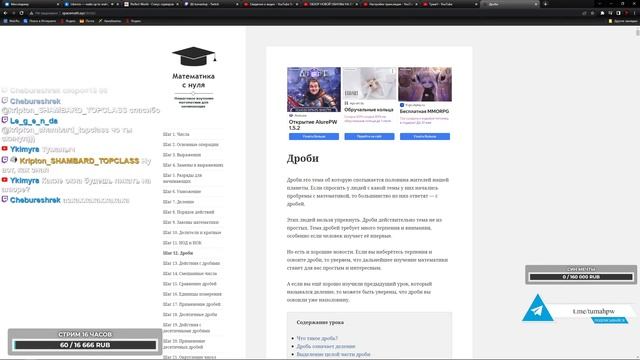This screenshot has width=640, height=360.
Task: Go back with the browser back arrow
Action: (6, 13)
